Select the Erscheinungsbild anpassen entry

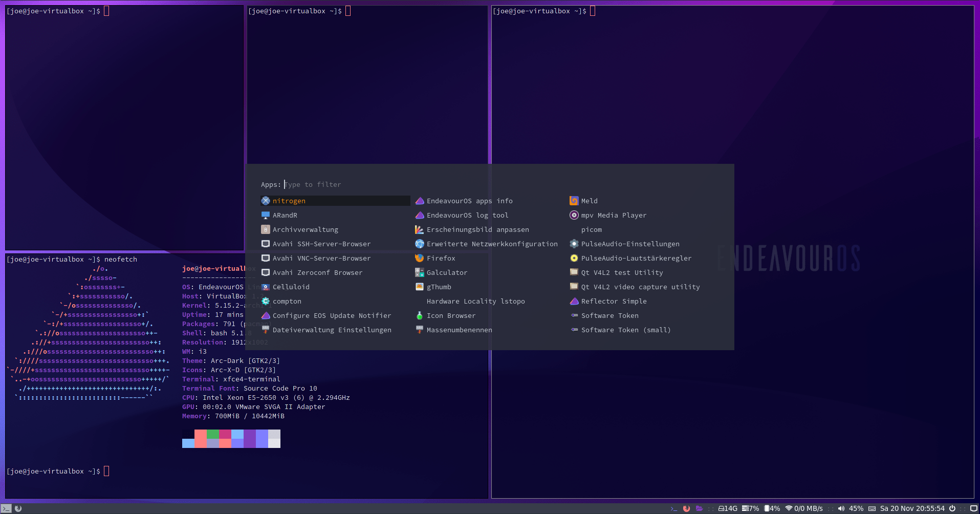pos(478,229)
